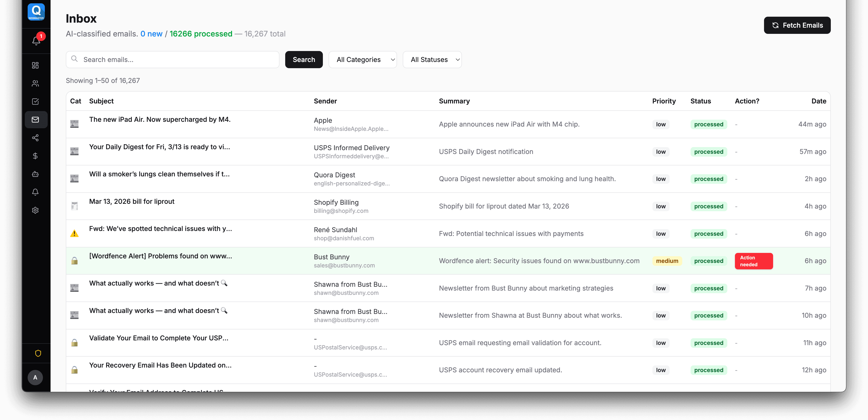This screenshot has height=420, width=868.
Task: Click the '12h ago' date cell
Action: click(814, 370)
